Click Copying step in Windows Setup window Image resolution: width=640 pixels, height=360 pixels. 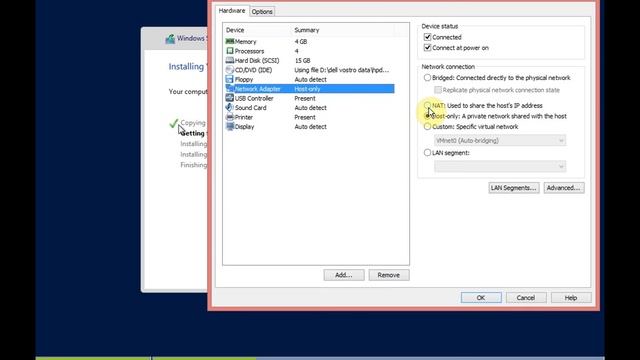[x=193, y=122]
